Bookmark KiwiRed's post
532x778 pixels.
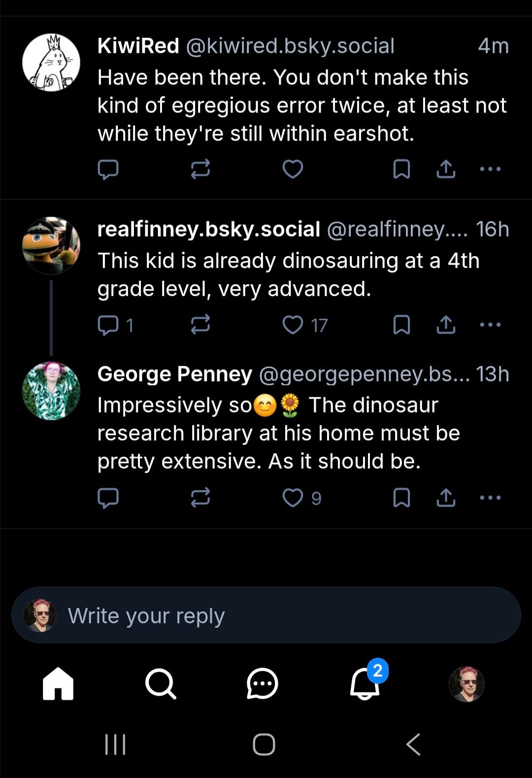point(401,169)
